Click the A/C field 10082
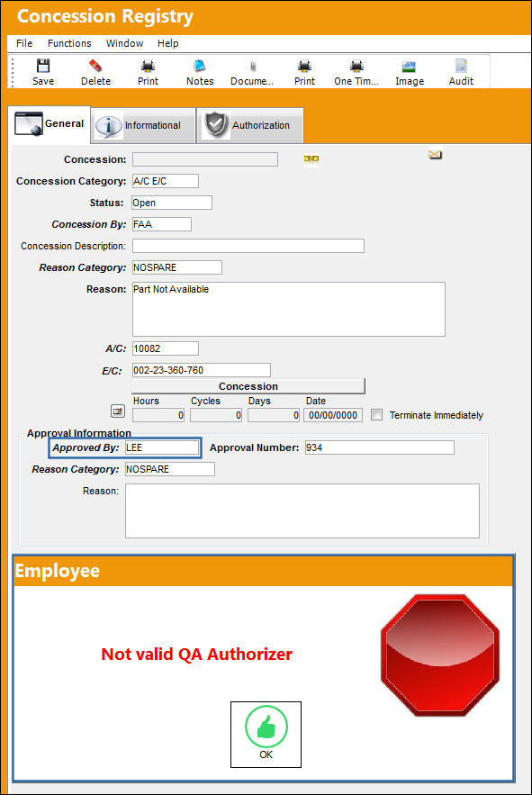The height and width of the screenshot is (795, 532). click(166, 348)
